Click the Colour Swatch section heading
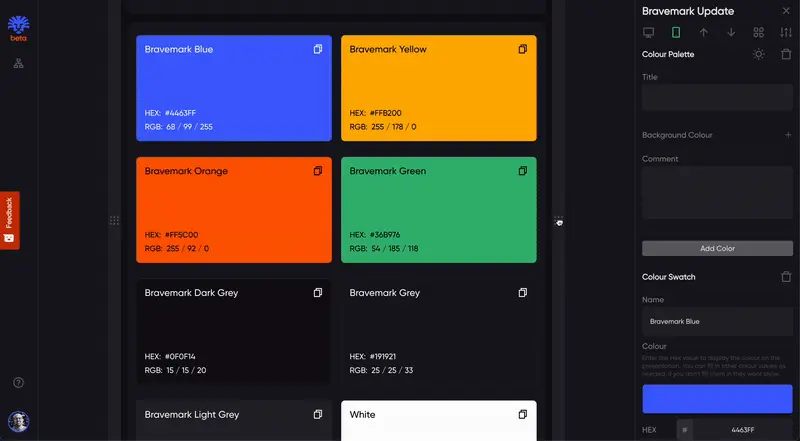 [x=668, y=277]
